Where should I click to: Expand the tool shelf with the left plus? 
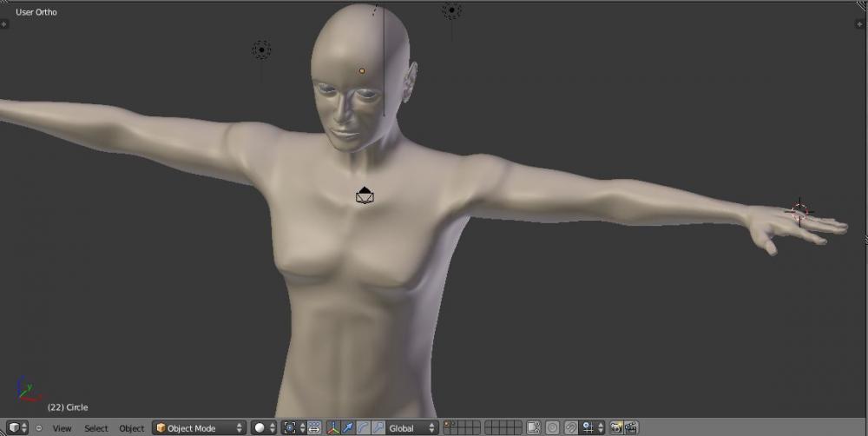click(3, 24)
